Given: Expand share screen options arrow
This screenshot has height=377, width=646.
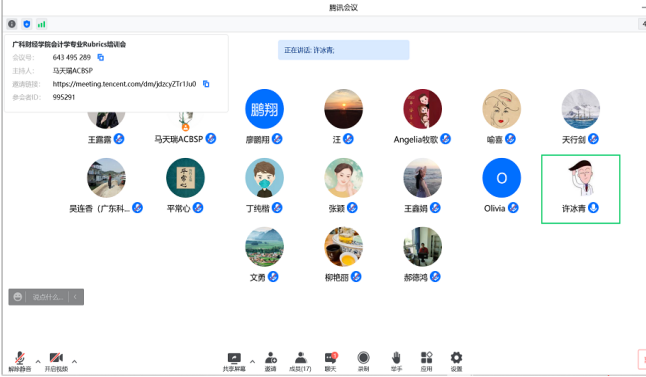Looking at the screenshot, I should (253, 361).
